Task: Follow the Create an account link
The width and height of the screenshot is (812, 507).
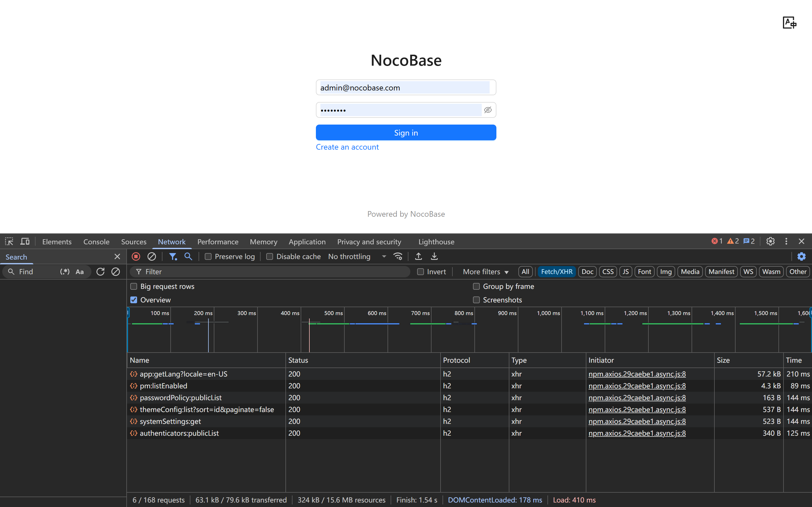Action: 347,147
